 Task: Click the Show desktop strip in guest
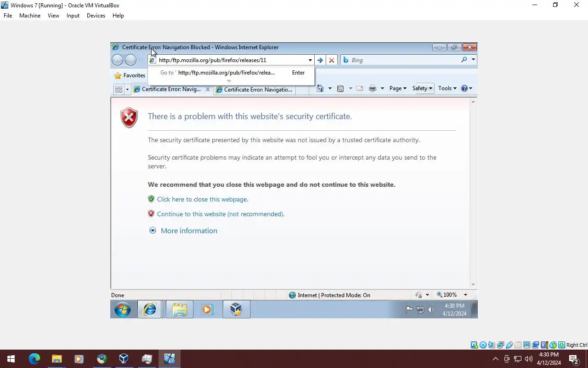click(475, 310)
